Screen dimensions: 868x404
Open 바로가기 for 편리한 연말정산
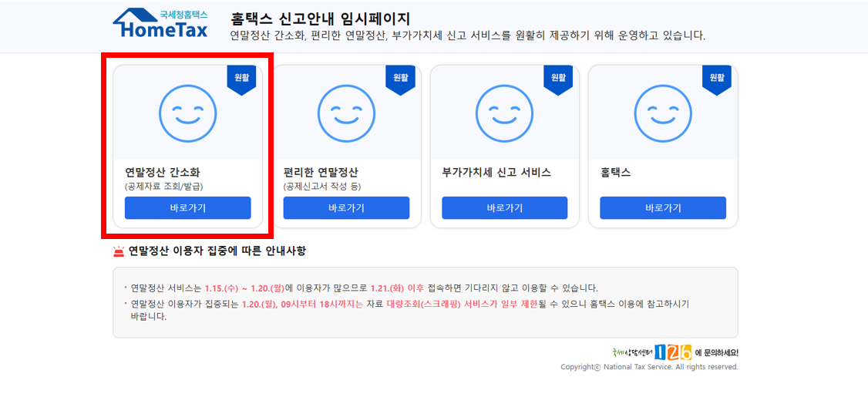pyautogui.click(x=347, y=208)
